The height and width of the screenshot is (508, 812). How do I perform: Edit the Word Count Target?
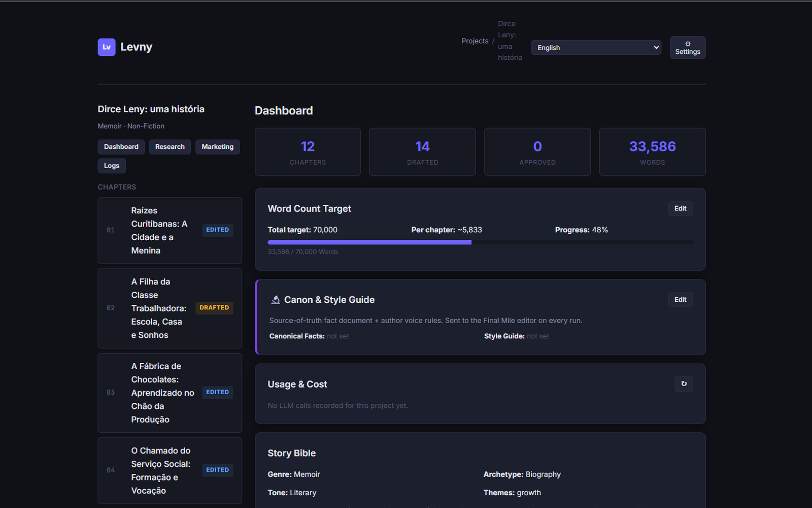[680, 208]
